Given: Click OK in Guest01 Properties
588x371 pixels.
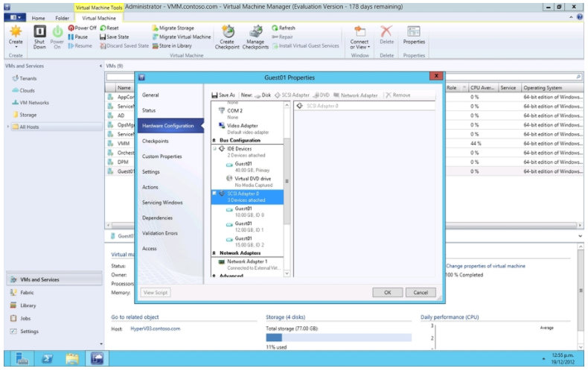Looking at the screenshot, I should click(387, 293).
